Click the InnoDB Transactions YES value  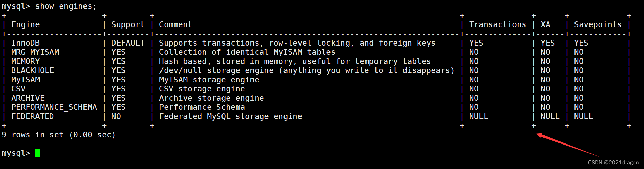[476, 43]
